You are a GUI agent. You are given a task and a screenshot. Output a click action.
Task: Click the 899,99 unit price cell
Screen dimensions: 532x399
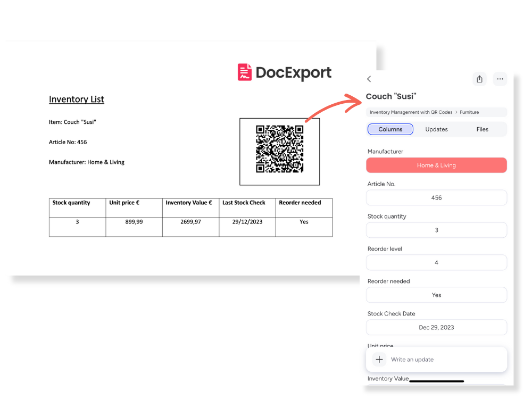(x=134, y=227)
